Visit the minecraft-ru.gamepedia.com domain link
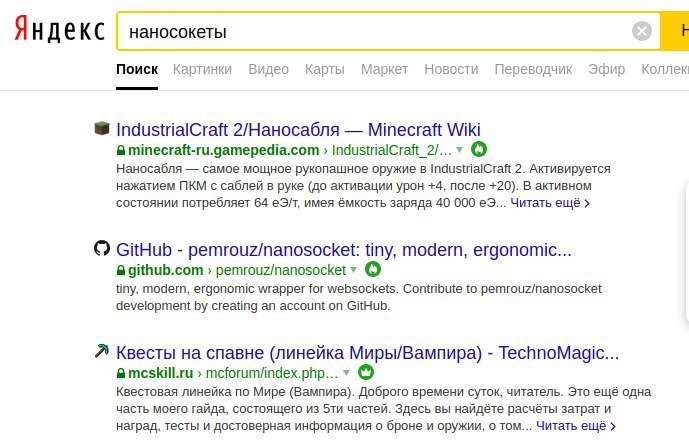The height and width of the screenshot is (446, 689). (x=224, y=150)
